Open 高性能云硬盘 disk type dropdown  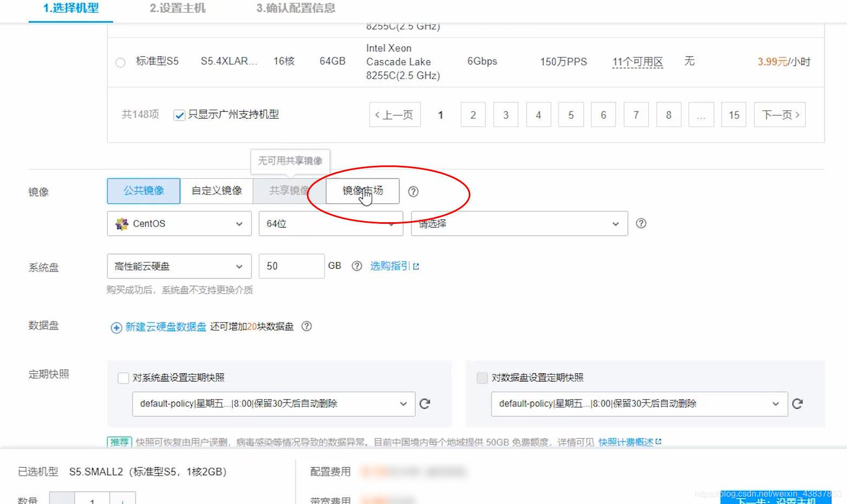pos(179,266)
